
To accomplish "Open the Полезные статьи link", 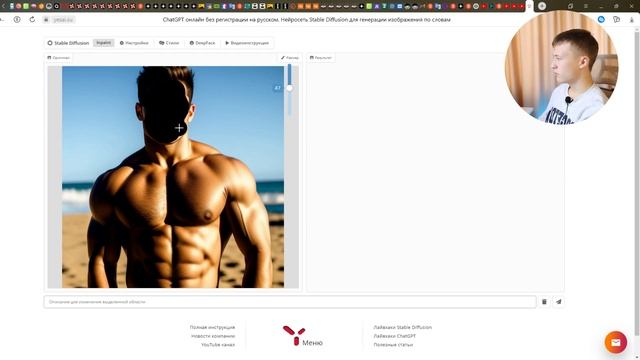I will [393, 344].
